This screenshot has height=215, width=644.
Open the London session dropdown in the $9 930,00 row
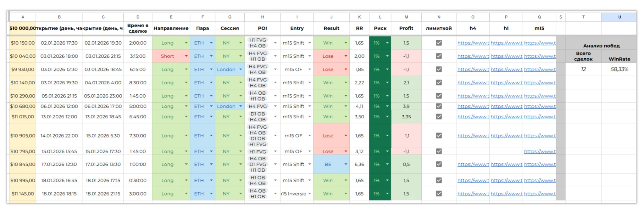[241, 69]
